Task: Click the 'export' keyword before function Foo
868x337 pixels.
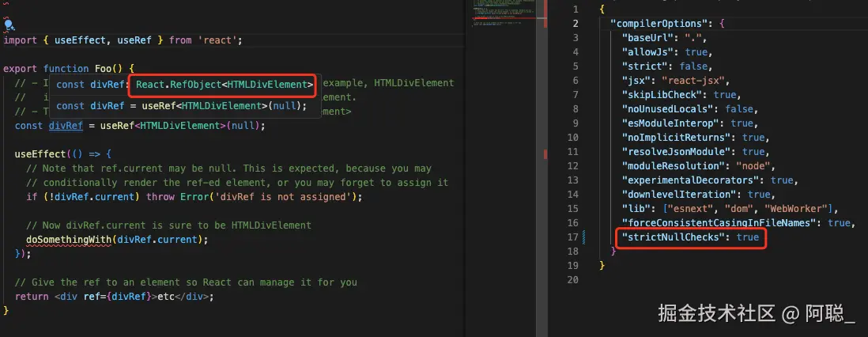Action: click(x=20, y=69)
